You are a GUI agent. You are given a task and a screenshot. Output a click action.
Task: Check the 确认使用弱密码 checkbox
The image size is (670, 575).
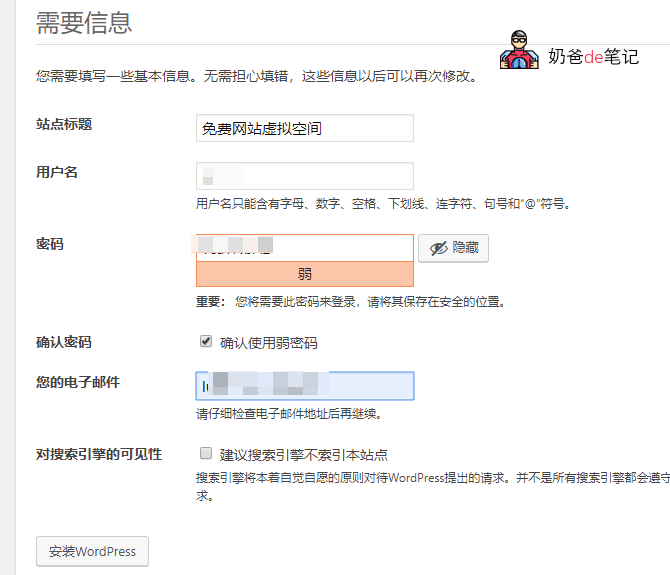pos(206,342)
